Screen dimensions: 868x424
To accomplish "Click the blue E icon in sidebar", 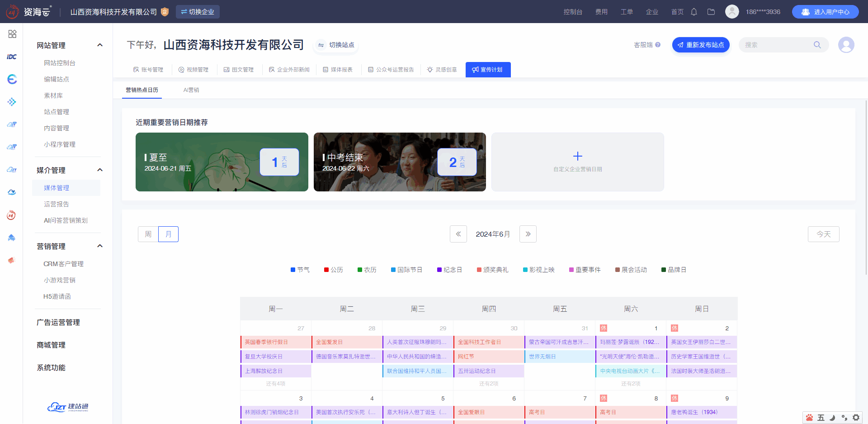I will pos(12,79).
